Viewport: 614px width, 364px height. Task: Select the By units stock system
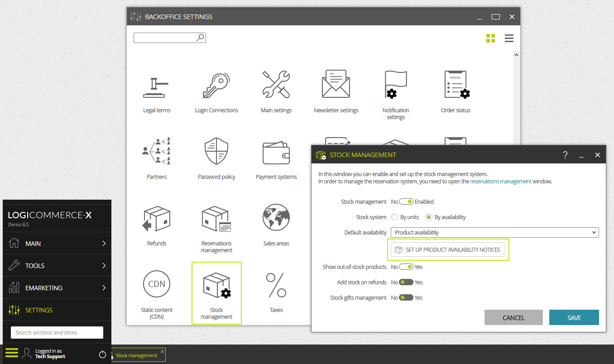[394, 217]
